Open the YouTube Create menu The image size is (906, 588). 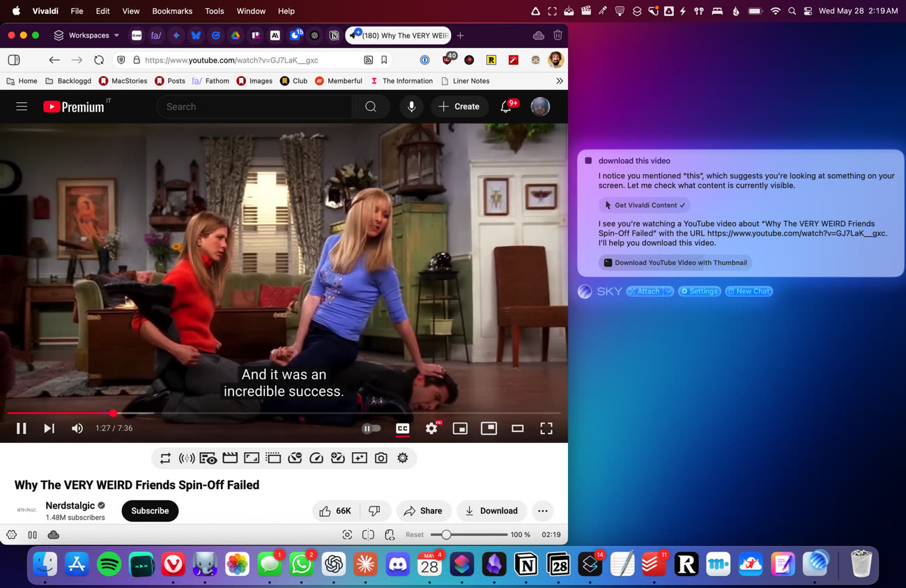[x=459, y=107]
